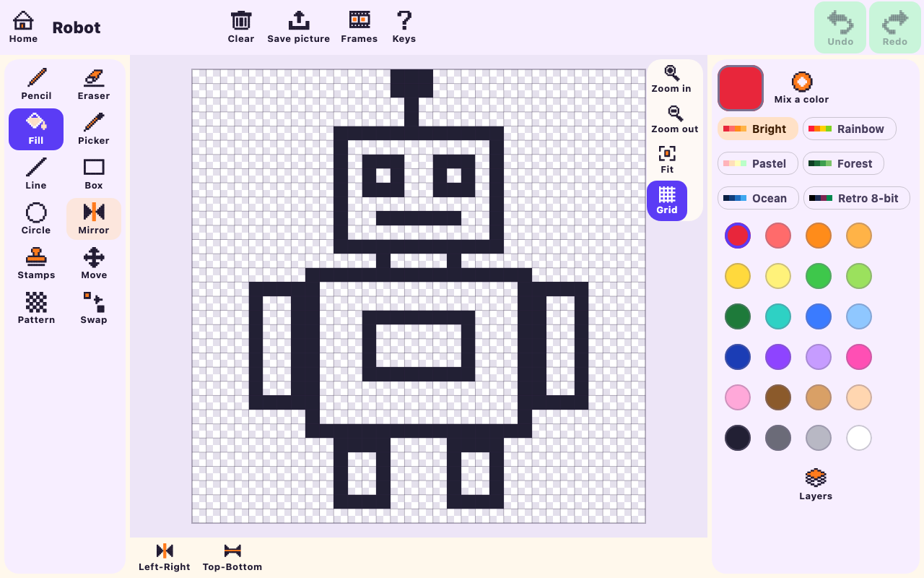Select the Pencil tool
Screen dimensions: 924x578
pyautogui.click(x=36, y=85)
